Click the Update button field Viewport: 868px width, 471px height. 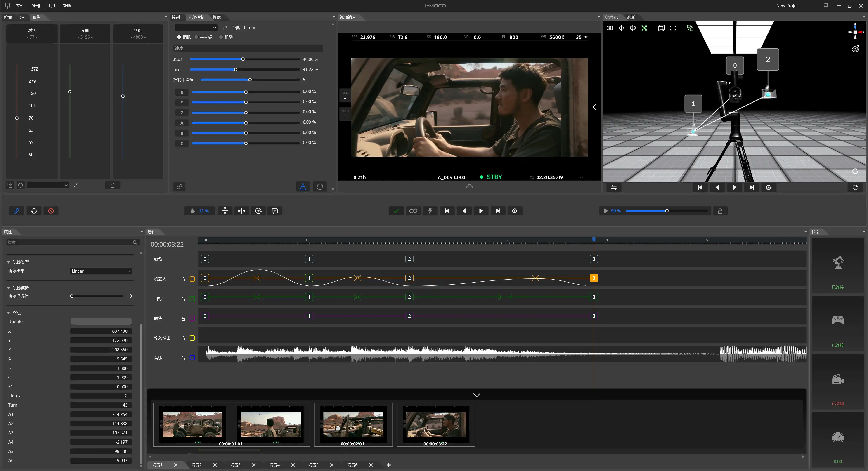[101, 322]
